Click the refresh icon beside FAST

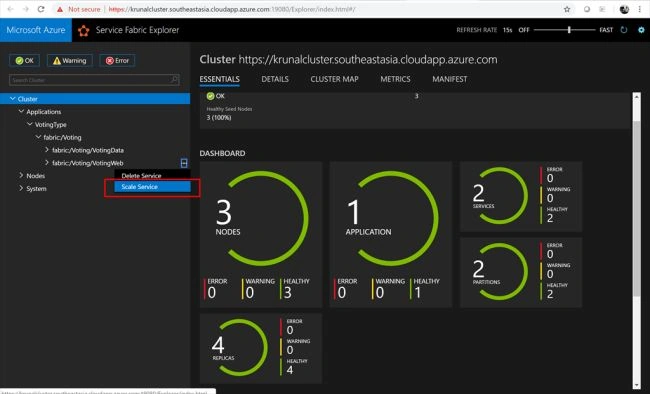coord(624,30)
